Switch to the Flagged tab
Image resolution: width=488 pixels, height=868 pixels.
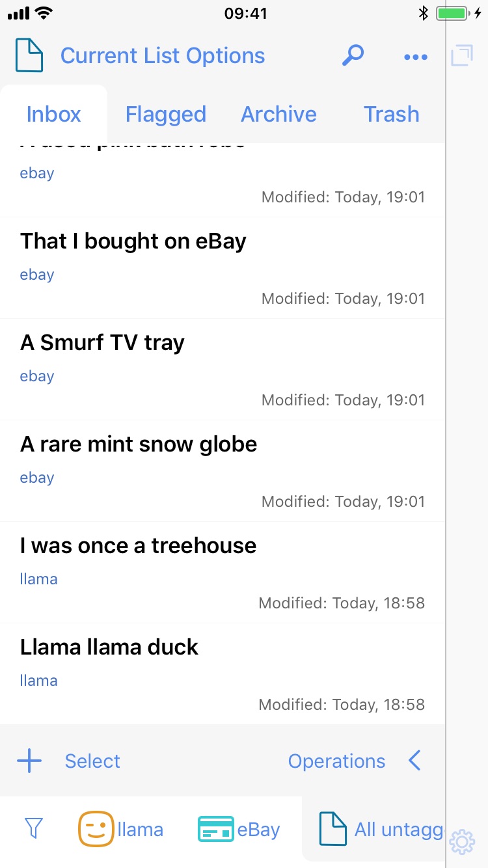coord(165,115)
